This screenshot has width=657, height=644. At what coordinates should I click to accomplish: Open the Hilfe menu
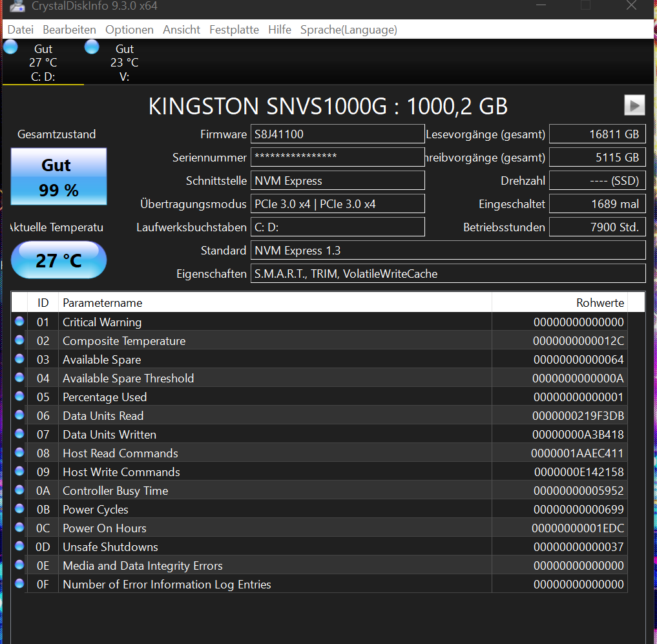click(x=280, y=30)
